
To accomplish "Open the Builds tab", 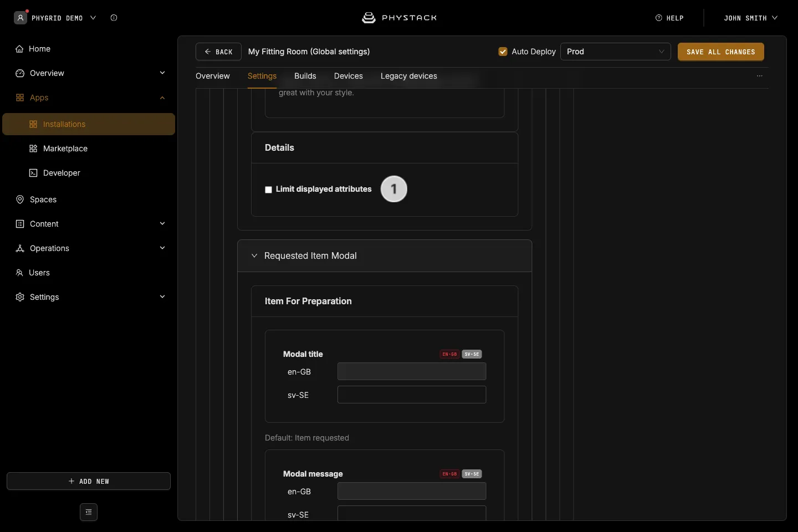I will tap(305, 76).
